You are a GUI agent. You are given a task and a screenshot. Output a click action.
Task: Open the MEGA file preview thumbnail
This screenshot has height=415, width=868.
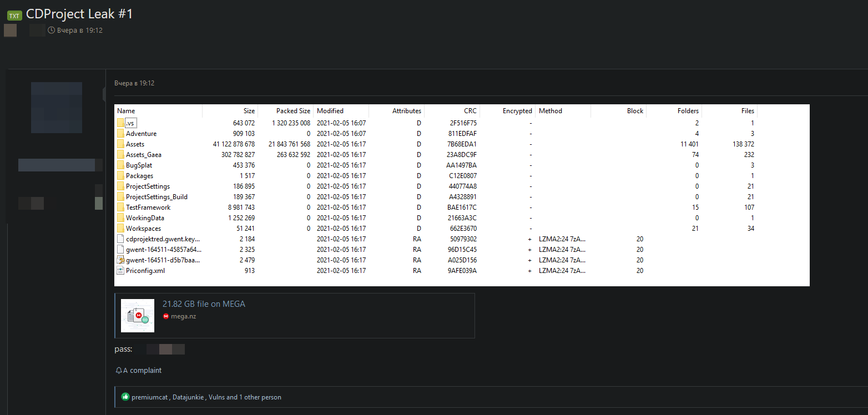click(x=138, y=316)
